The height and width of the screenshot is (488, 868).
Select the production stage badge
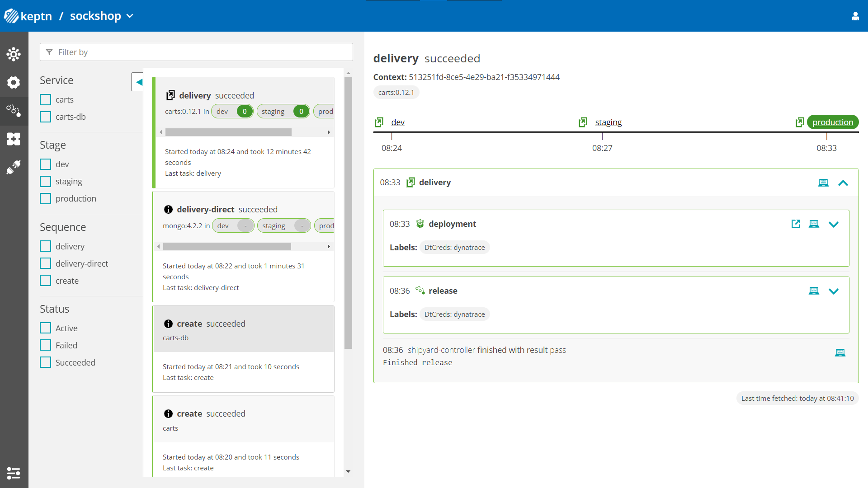(833, 122)
